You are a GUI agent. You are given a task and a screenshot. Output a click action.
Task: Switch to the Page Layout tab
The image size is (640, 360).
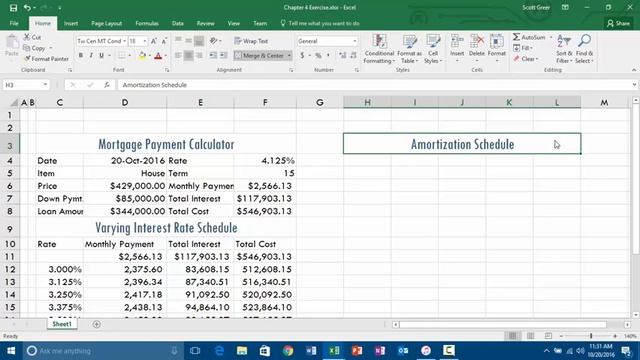pyautogui.click(x=107, y=23)
